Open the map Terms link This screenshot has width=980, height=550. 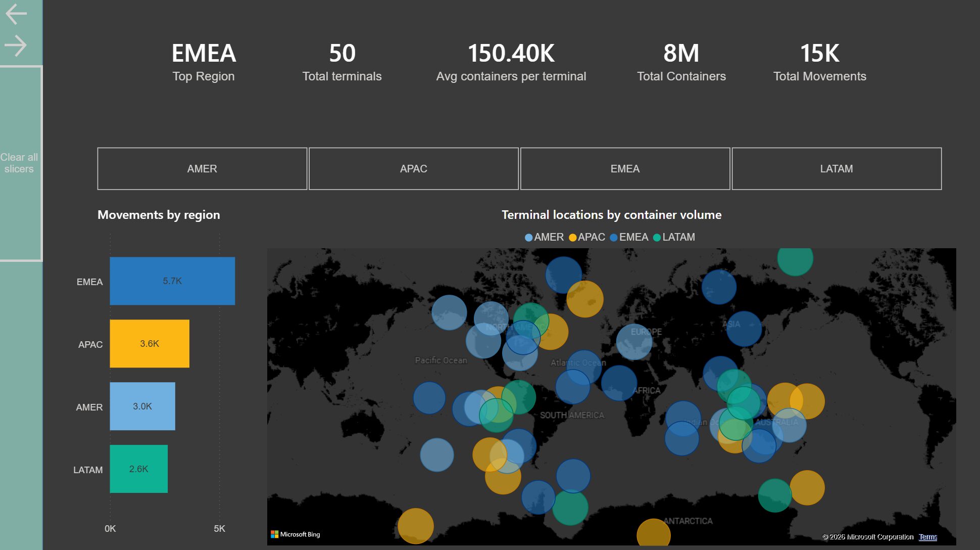pyautogui.click(x=927, y=537)
